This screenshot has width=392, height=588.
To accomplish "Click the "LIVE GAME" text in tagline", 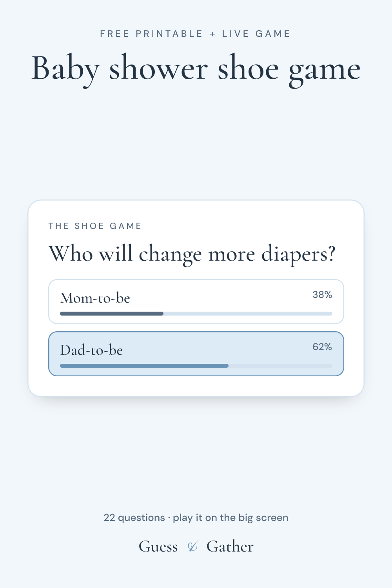I will click(x=256, y=34).
